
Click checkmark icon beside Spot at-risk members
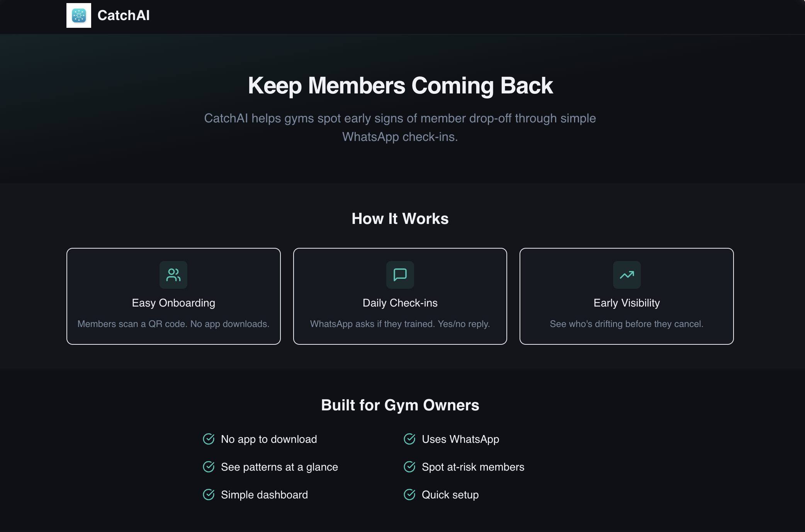click(409, 467)
